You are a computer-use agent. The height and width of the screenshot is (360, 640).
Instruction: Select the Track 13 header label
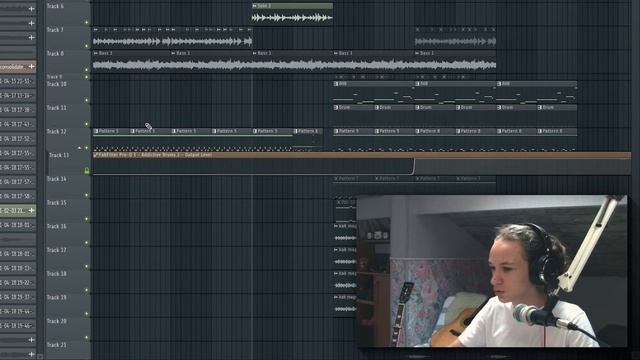[x=59, y=155]
